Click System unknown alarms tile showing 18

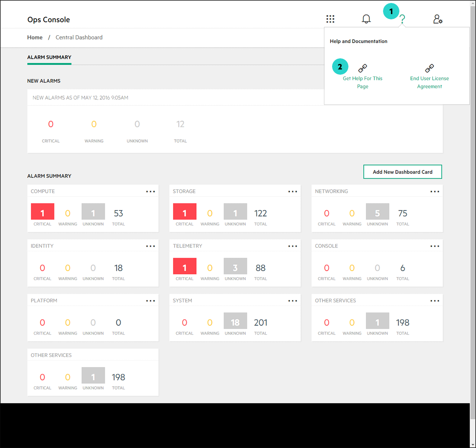pos(235,321)
